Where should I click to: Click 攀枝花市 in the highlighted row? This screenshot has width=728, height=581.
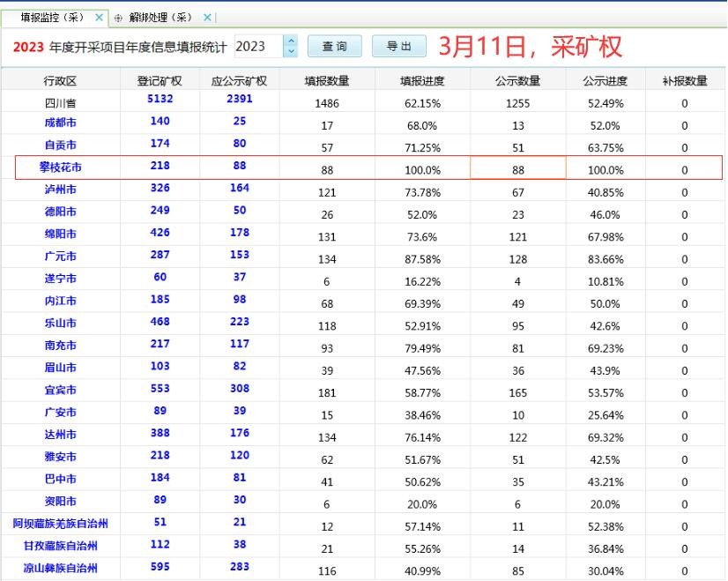60,168
